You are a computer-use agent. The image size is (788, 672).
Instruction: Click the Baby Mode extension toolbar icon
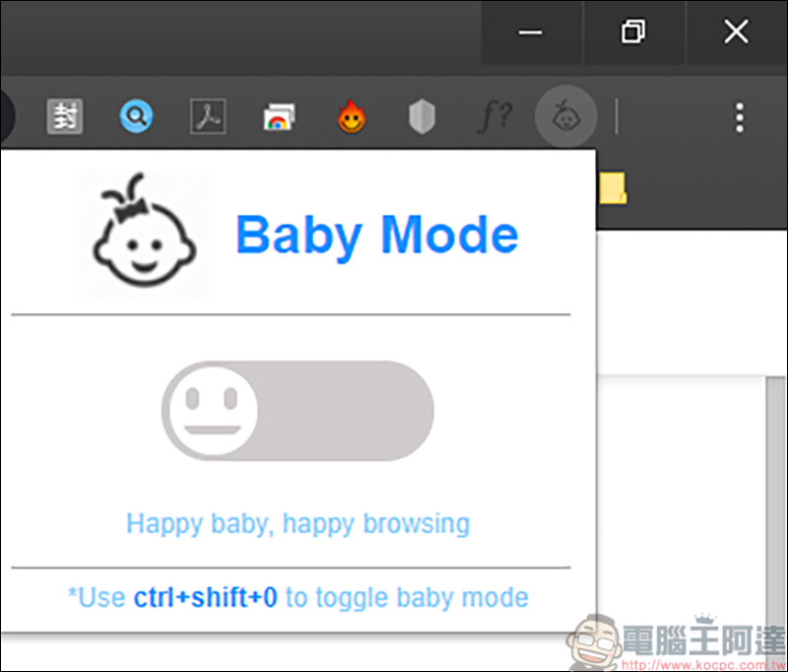[566, 118]
